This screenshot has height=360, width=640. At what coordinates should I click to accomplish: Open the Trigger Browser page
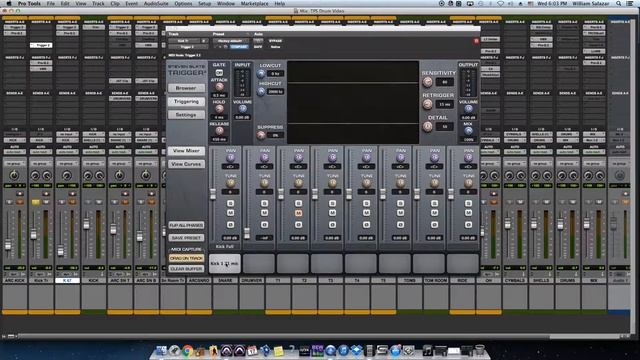186,88
